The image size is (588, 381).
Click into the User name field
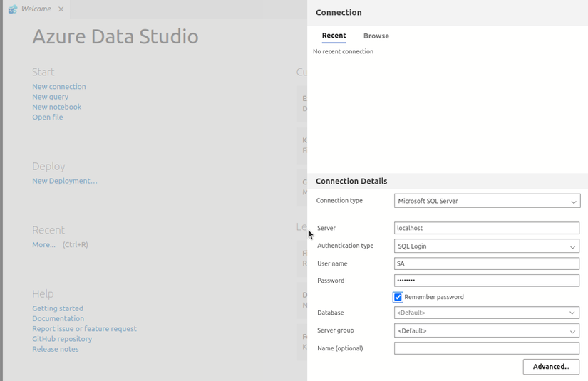tap(487, 263)
